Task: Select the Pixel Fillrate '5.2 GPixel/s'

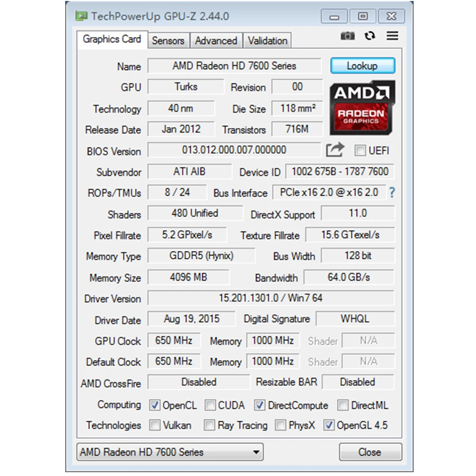Action: coord(187,235)
